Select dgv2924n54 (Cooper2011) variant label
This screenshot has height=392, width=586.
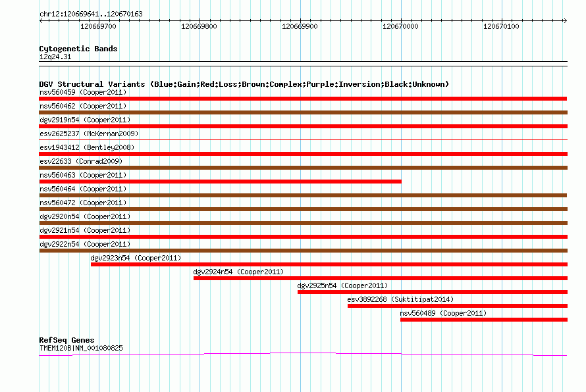[x=238, y=272]
